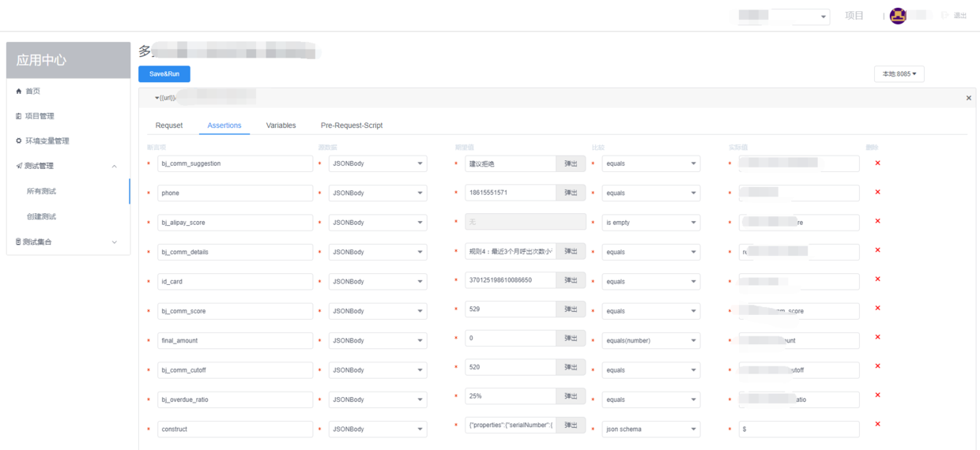Delete the bj_comm_suggestion assertion row
Image resolution: width=980 pixels, height=450 pixels.
click(x=877, y=163)
